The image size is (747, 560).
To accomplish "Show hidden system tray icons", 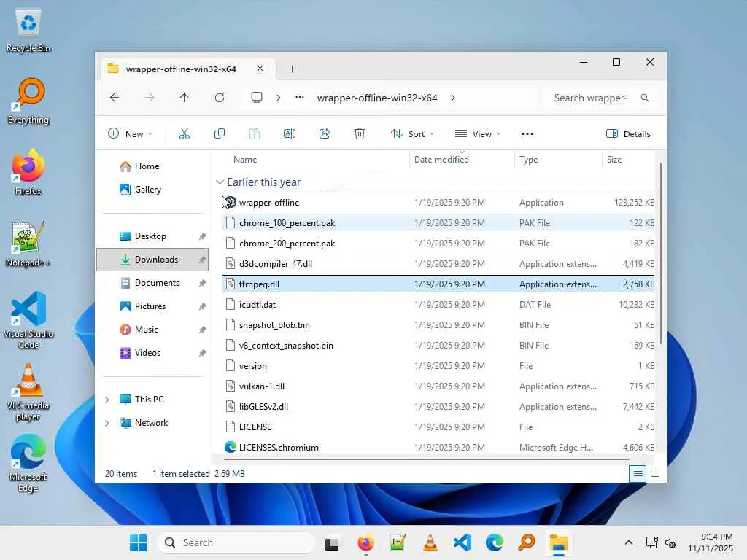I will click(x=629, y=542).
